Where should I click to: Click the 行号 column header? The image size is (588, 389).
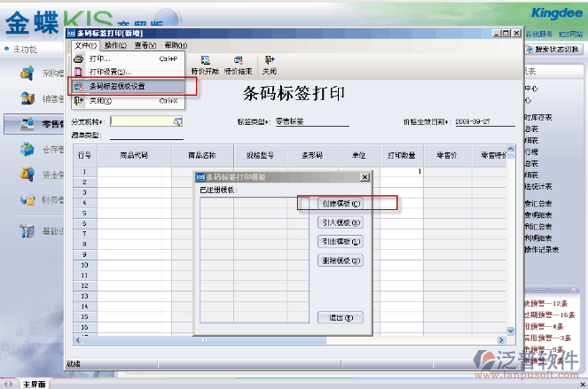pos(85,155)
